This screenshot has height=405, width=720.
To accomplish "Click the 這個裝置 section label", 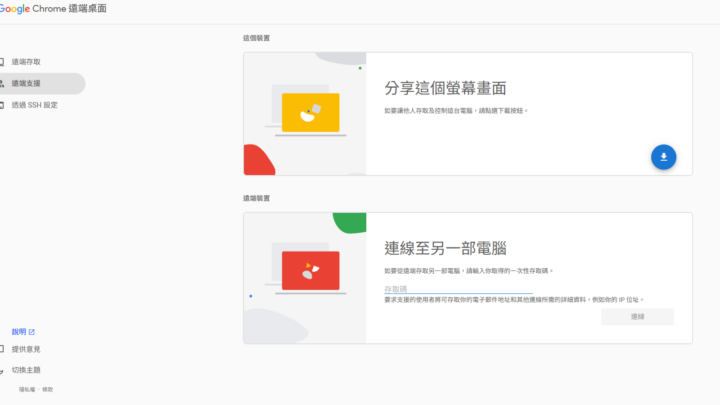I will pos(256,38).
